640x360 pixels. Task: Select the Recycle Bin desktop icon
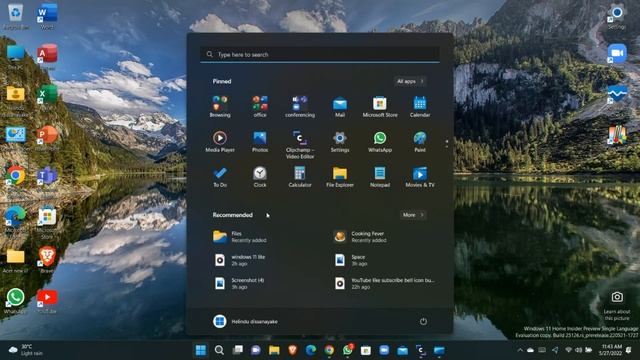(16, 16)
